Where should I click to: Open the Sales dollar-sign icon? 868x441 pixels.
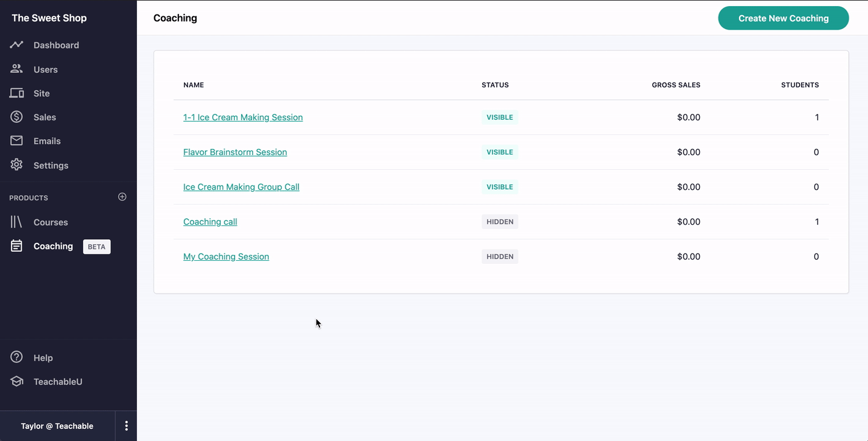(16, 117)
